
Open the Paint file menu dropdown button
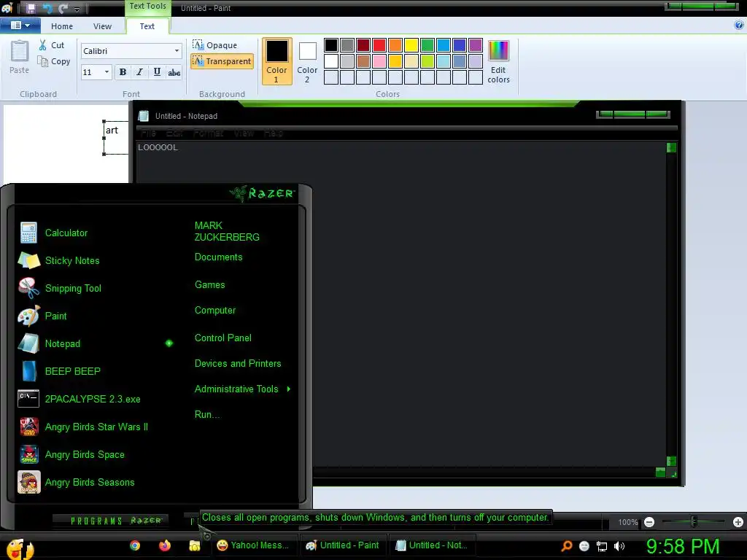pos(20,26)
